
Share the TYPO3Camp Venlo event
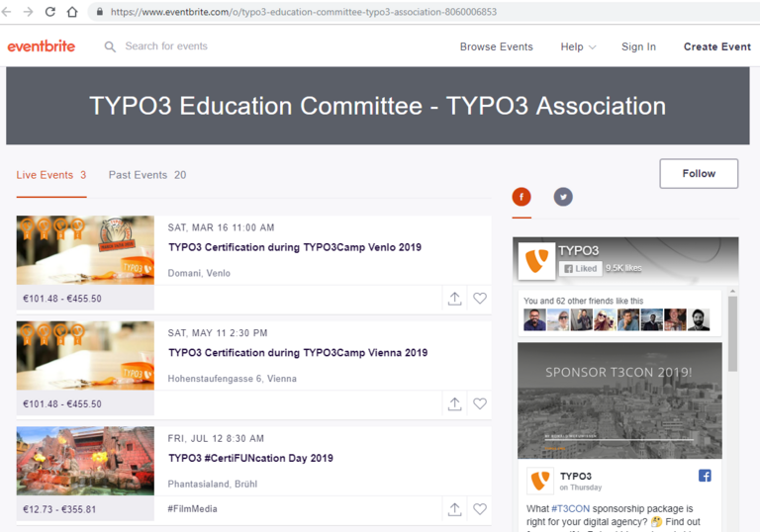tap(454, 299)
